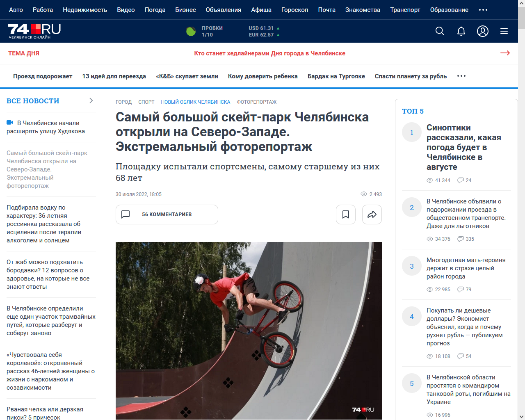The image size is (525, 420).
Task: Expand Все новости with the chevron
Action: (91, 100)
